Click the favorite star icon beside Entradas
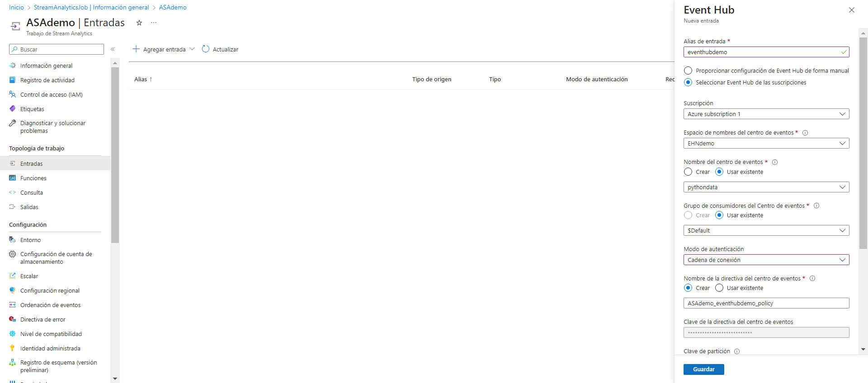 [x=139, y=23]
